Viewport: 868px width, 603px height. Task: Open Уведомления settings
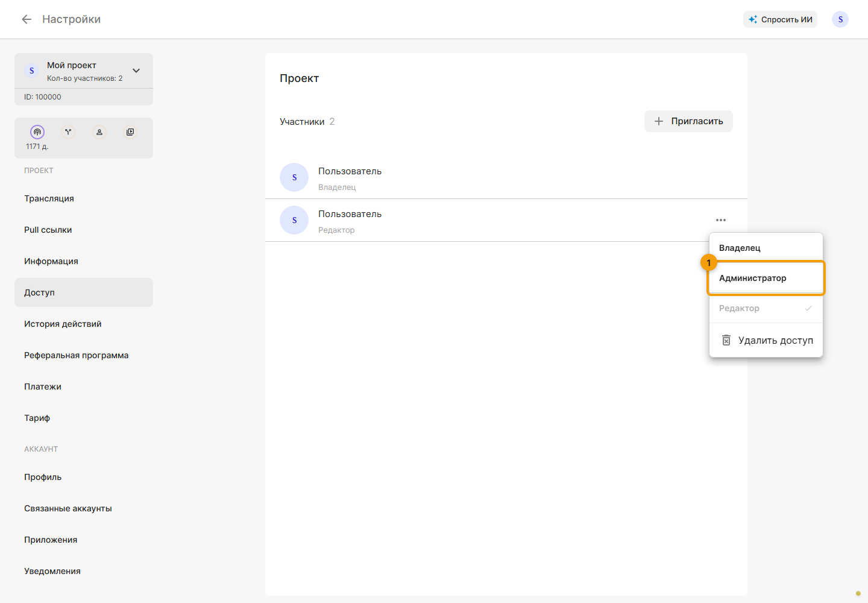[x=84, y=571]
